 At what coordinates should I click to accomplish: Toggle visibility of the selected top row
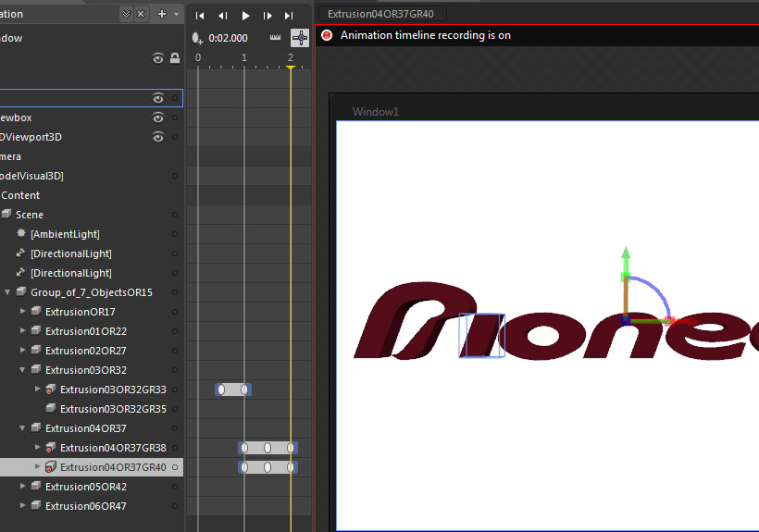158,98
